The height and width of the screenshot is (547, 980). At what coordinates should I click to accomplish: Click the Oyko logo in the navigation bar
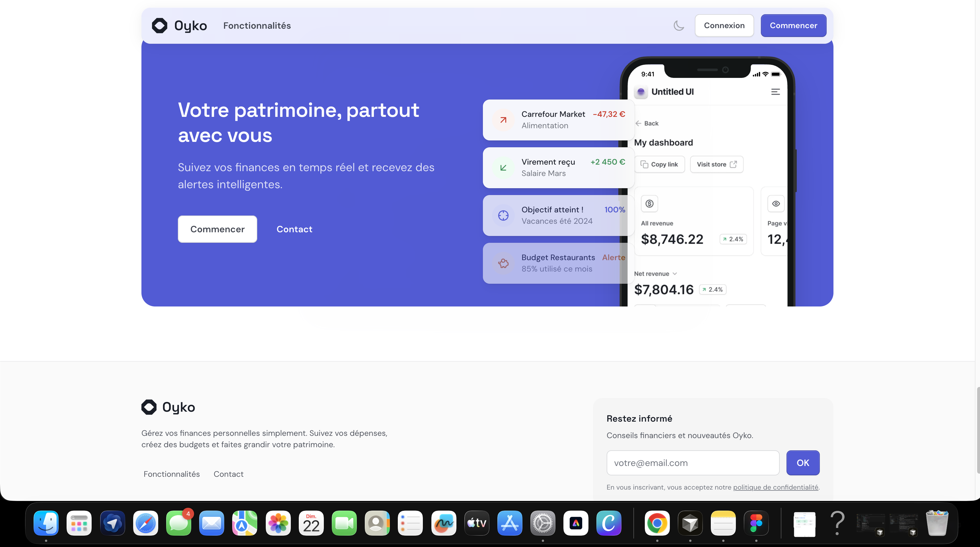tap(178, 26)
